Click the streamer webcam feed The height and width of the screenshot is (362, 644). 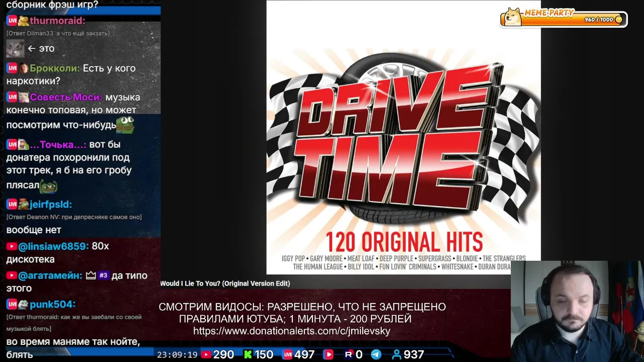point(577,311)
